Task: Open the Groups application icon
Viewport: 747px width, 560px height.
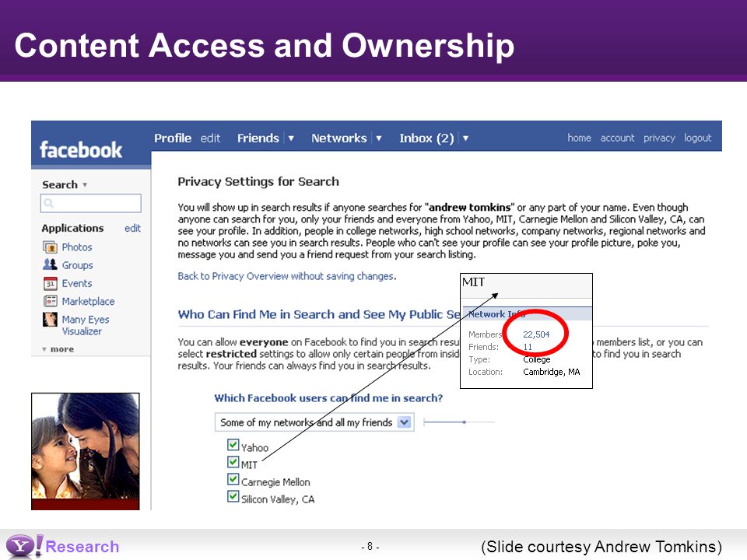Action: click(50, 264)
